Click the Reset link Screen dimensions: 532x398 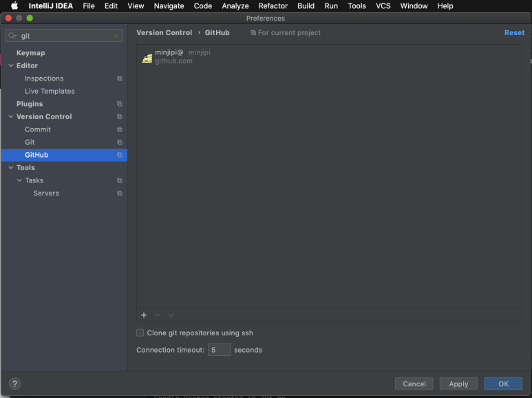(x=514, y=32)
